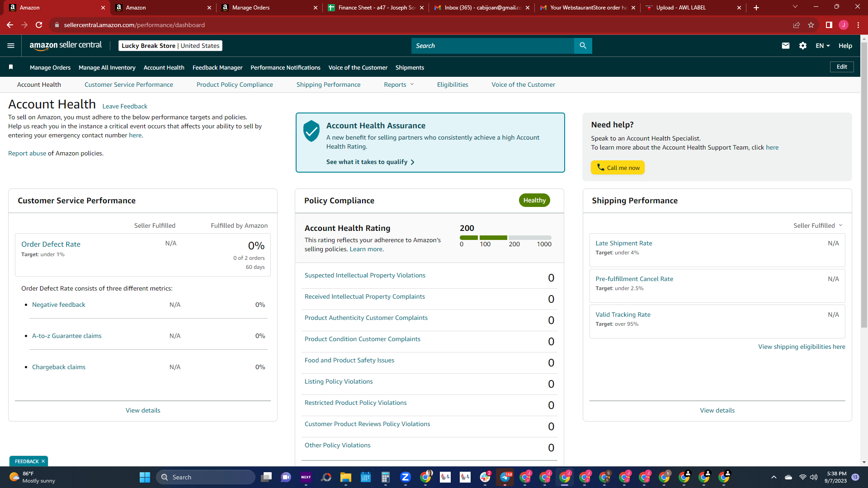Image resolution: width=868 pixels, height=488 pixels.
Task: Open the Product Policy Compliance tab
Action: pyautogui.click(x=235, y=84)
